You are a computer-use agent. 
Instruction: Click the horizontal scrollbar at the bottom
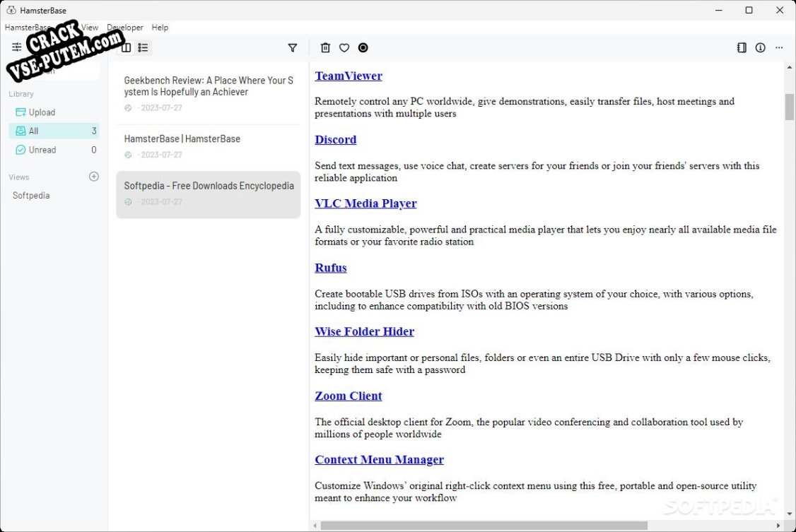(x=484, y=526)
